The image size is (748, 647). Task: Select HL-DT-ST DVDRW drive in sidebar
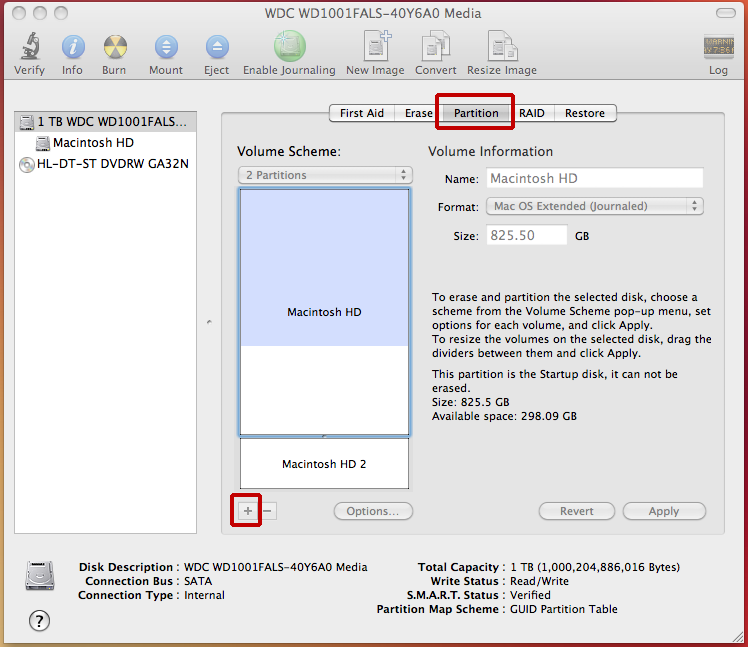[105, 164]
